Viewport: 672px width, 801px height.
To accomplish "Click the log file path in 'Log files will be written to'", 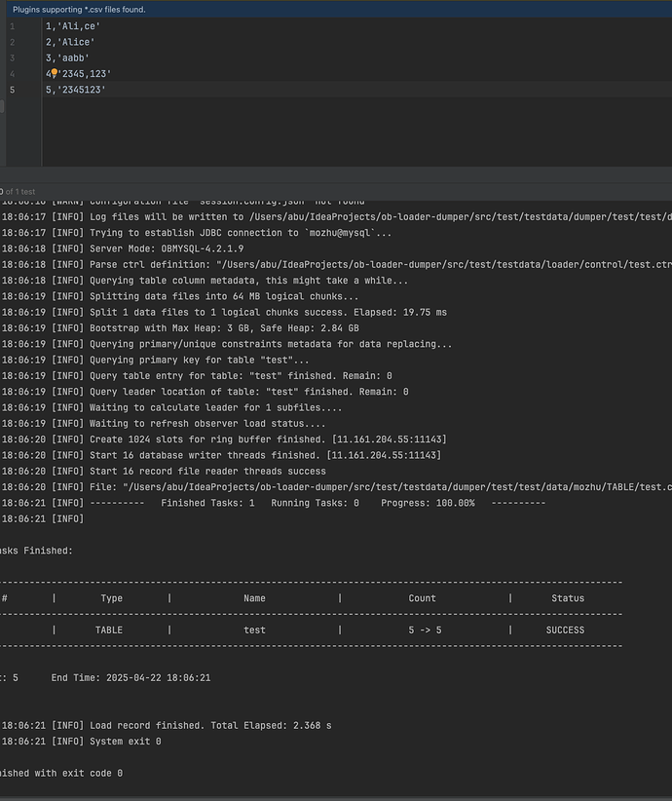I will (461, 217).
